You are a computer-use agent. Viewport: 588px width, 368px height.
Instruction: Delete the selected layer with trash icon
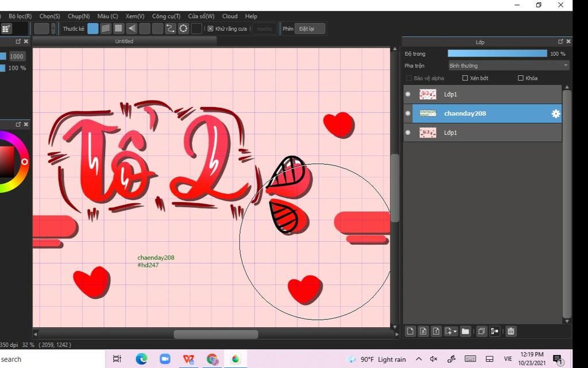pos(510,331)
